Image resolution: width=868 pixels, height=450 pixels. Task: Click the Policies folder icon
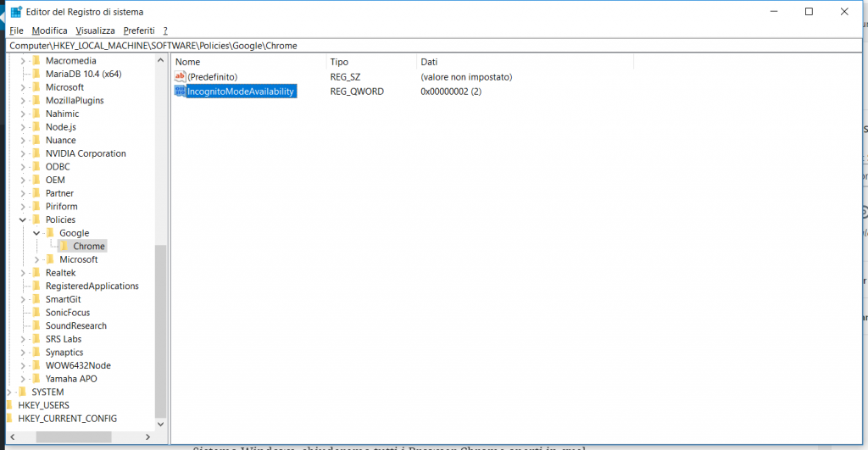pyautogui.click(x=36, y=219)
